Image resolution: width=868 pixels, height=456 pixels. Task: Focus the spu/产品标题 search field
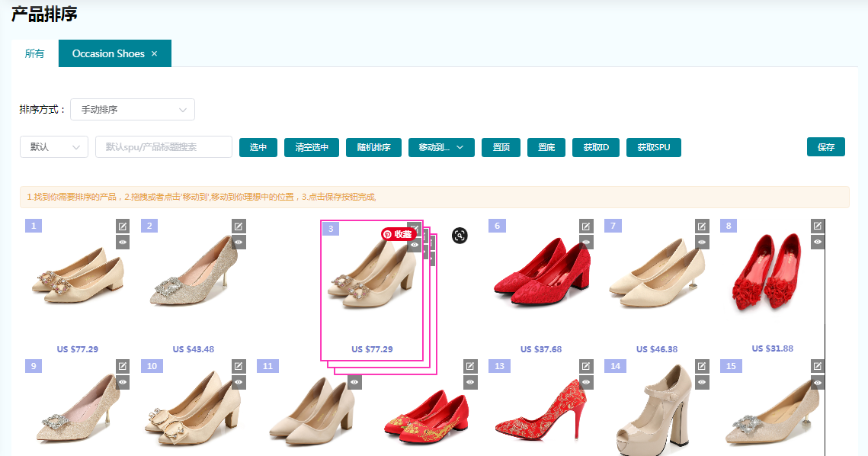pyautogui.click(x=164, y=147)
